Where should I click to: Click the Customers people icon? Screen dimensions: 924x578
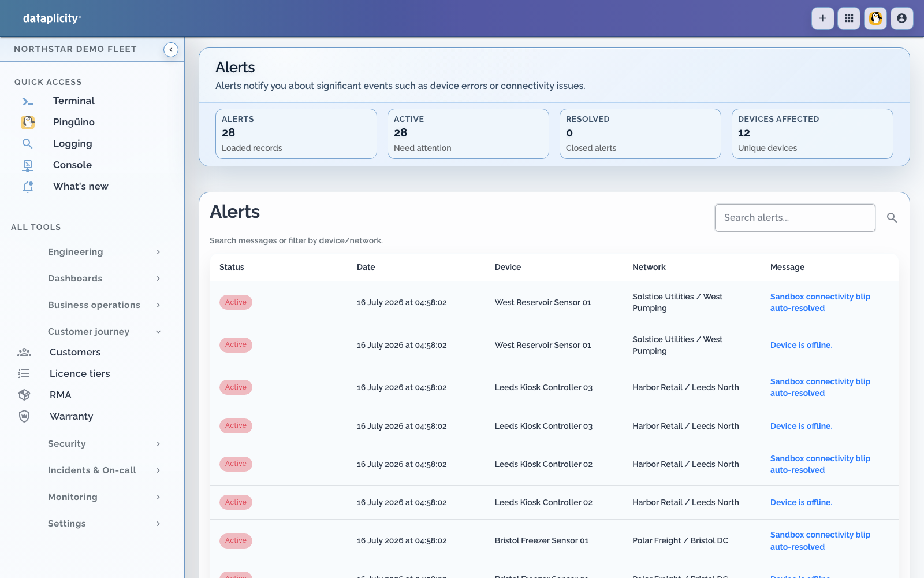click(24, 353)
